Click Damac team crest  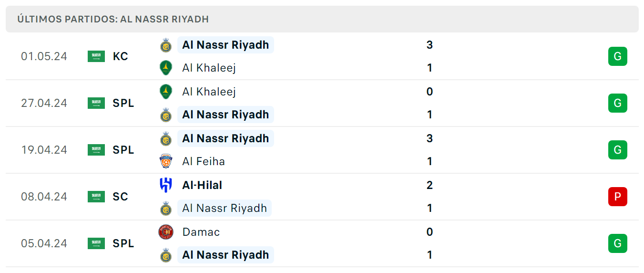[x=165, y=232]
